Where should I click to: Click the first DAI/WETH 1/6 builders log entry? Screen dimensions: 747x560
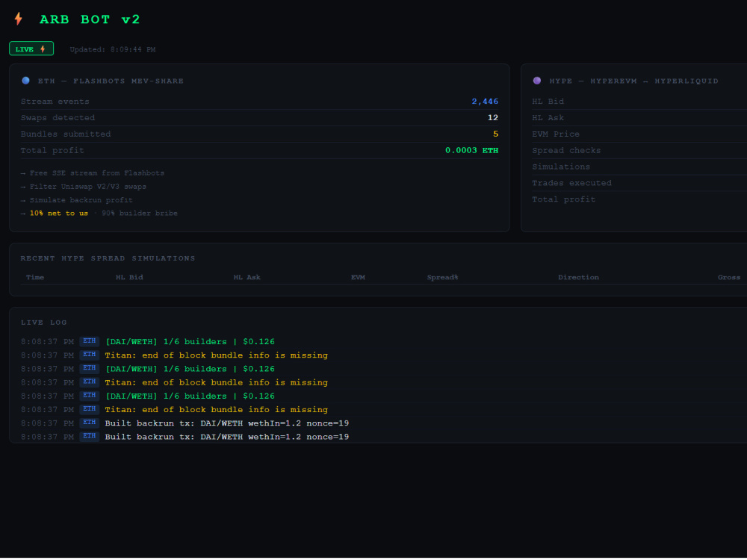tap(190, 342)
